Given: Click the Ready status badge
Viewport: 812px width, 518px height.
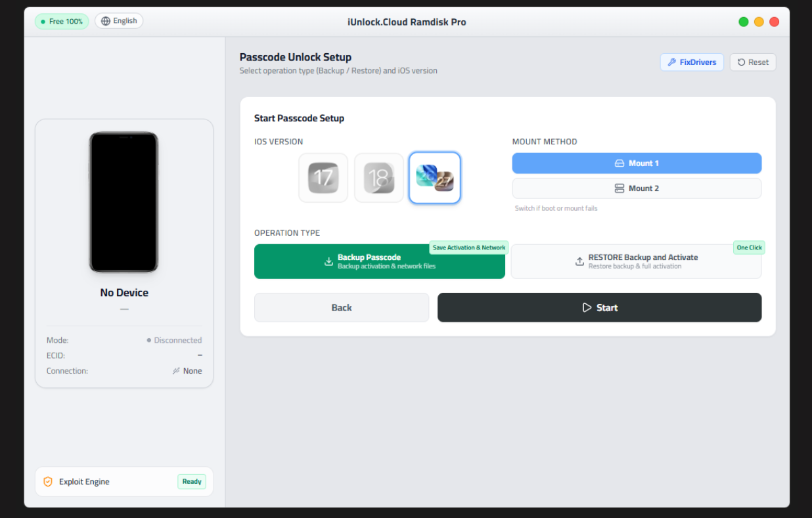Looking at the screenshot, I should tap(192, 482).
